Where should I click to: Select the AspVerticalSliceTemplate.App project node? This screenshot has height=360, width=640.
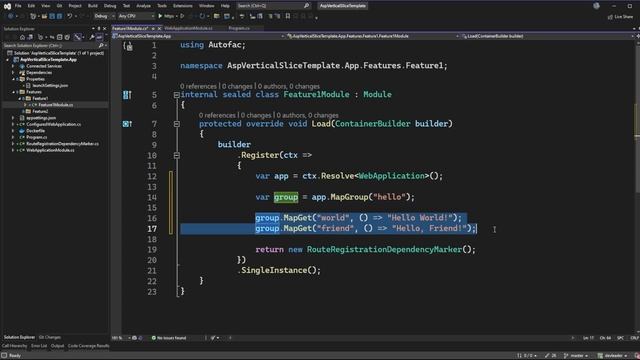(x=48, y=60)
